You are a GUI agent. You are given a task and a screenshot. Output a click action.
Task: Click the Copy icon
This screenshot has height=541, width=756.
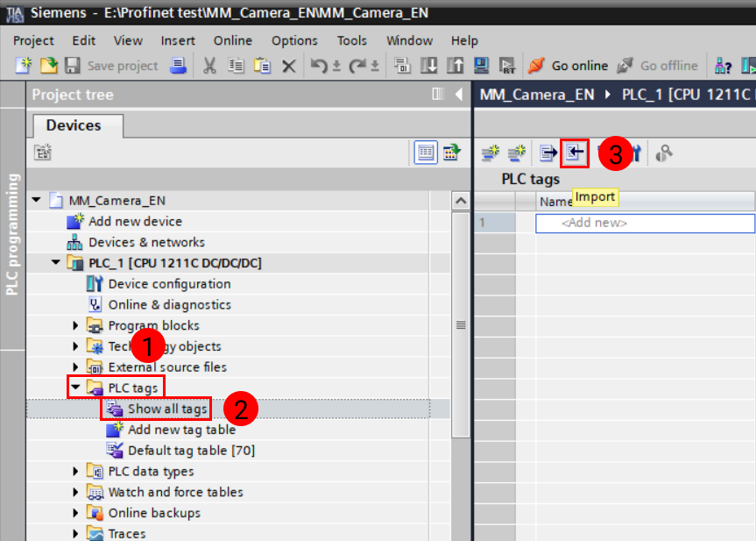click(x=236, y=65)
